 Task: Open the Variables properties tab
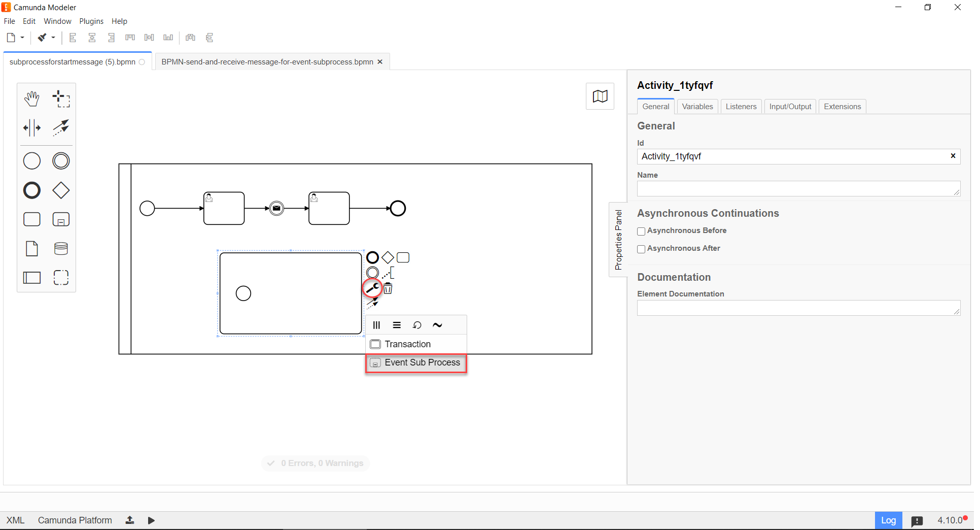click(697, 107)
